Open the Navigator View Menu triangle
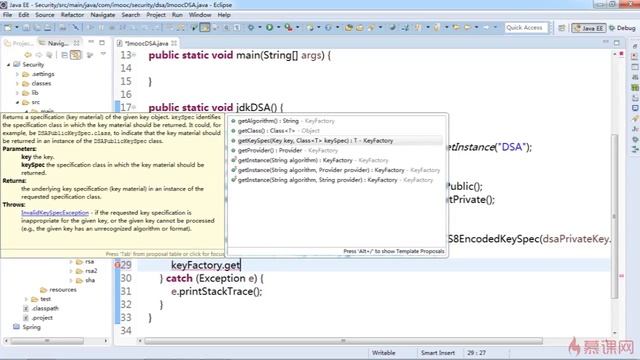The width and height of the screenshot is (640, 360). [103, 54]
